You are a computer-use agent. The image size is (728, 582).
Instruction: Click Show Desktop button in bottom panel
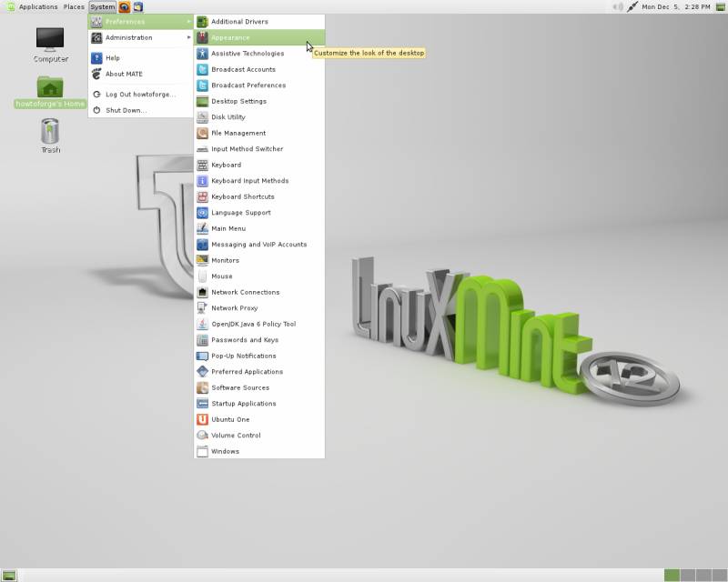[x=9, y=576]
